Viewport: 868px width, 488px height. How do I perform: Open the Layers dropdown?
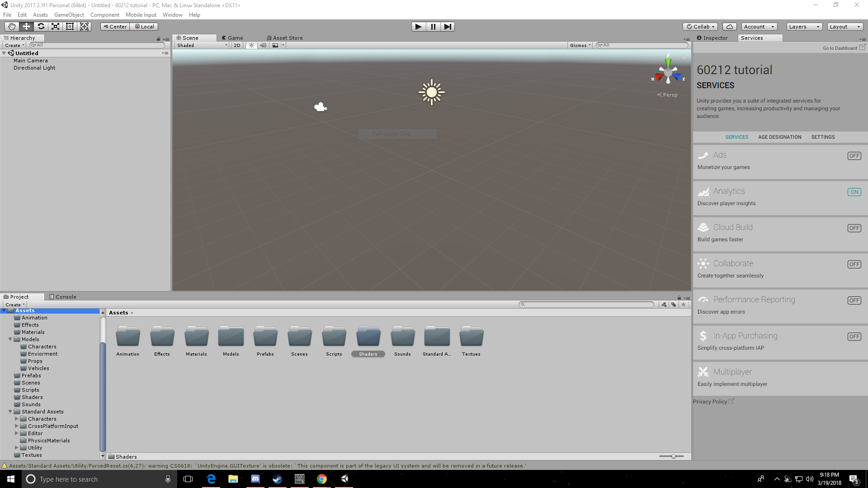[804, 27]
